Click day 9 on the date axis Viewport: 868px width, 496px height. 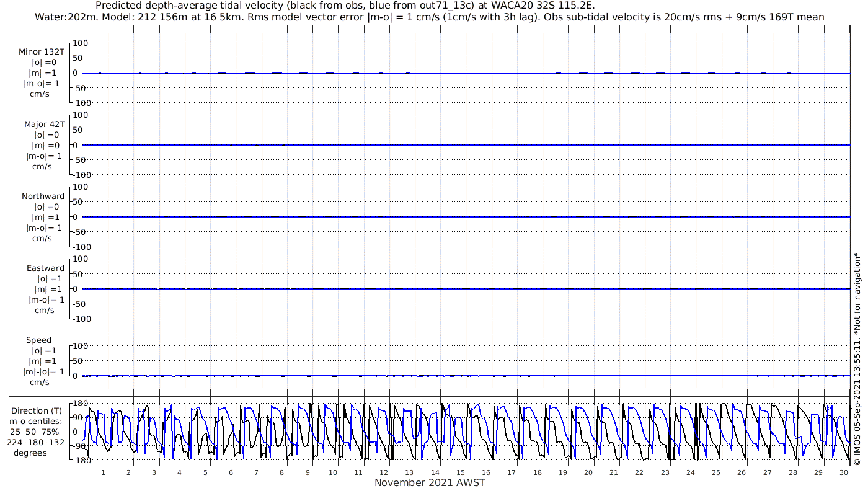308,472
